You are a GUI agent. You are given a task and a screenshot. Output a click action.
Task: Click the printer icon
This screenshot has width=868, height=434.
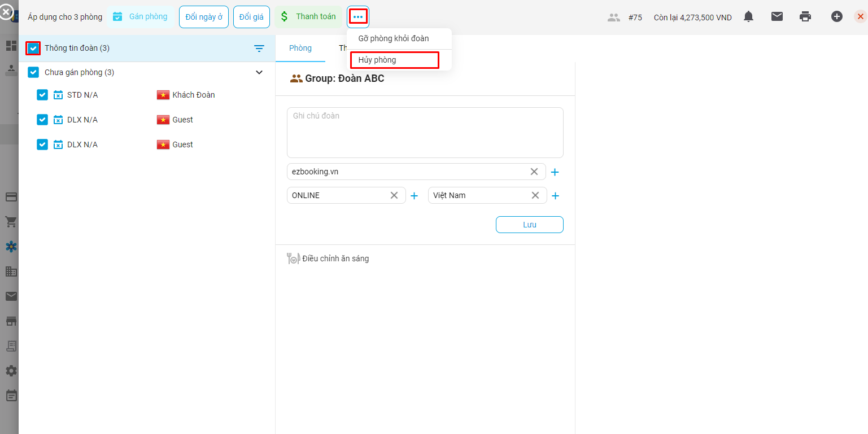coord(805,17)
